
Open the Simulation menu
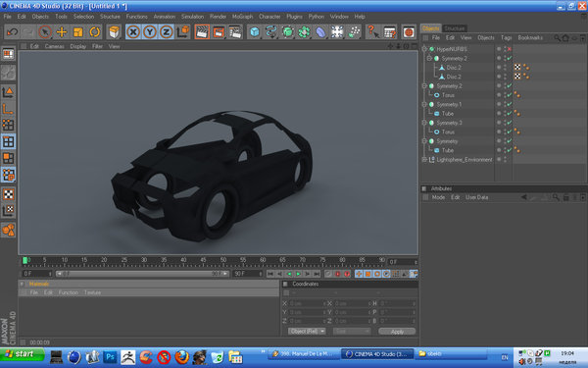pos(192,17)
